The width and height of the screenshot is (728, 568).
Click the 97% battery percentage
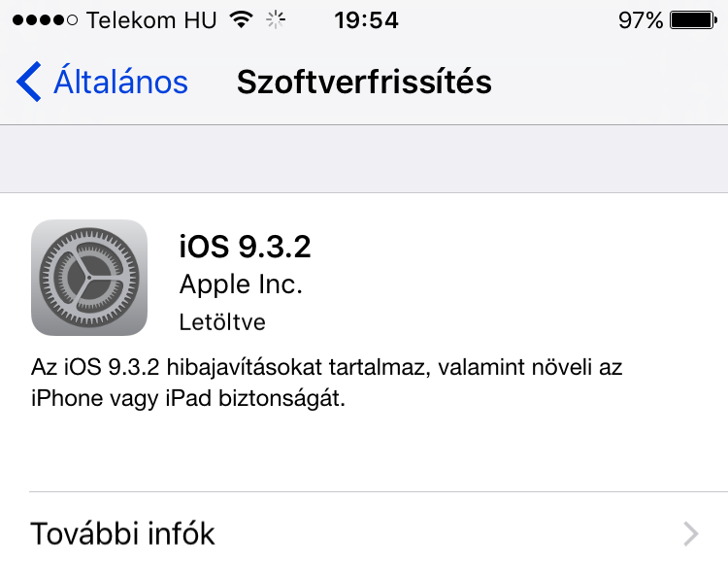tap(641, 20)
